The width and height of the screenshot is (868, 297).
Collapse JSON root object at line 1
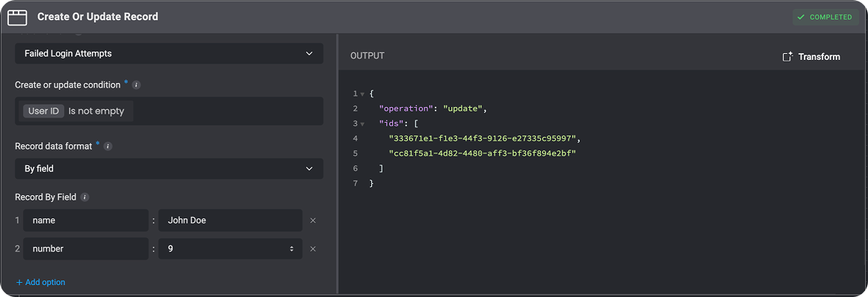pos(362,94)
